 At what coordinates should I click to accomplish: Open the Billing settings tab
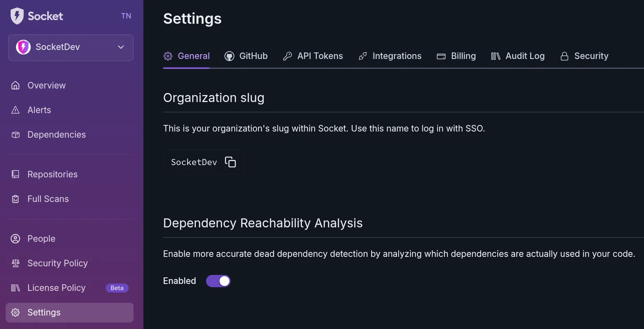pyautogui.click(x=456, y=56)
